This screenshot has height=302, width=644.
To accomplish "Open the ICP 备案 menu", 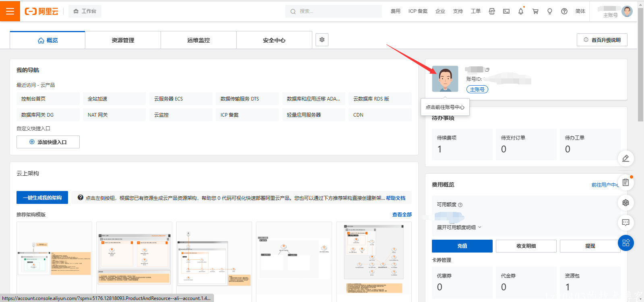I will point(418,11).
